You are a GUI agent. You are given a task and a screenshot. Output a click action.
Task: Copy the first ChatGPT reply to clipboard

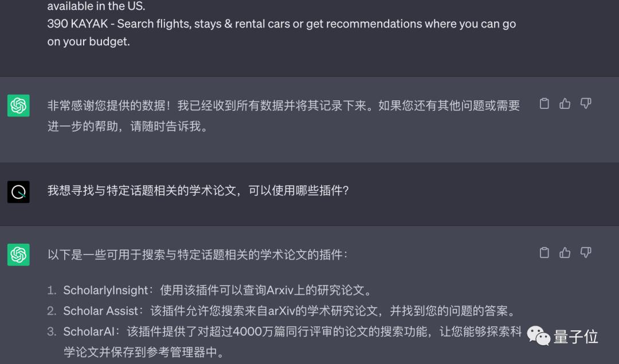coord(544,103)
